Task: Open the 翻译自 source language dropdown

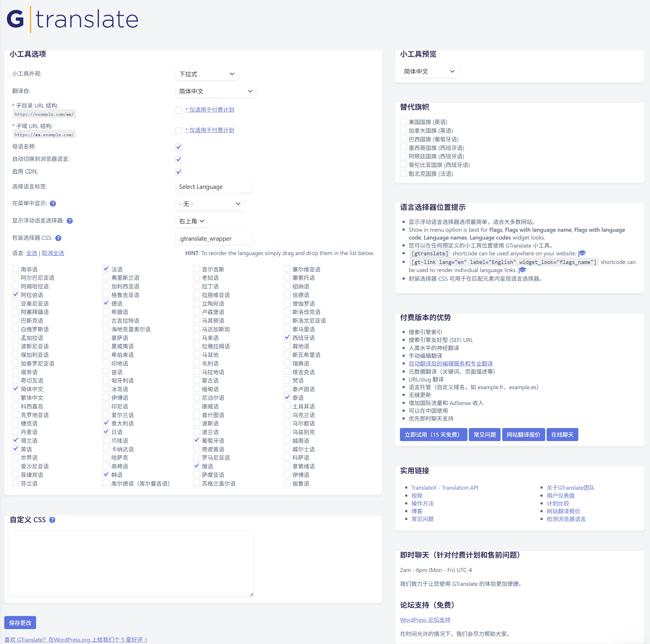Action: pos(216,91)
